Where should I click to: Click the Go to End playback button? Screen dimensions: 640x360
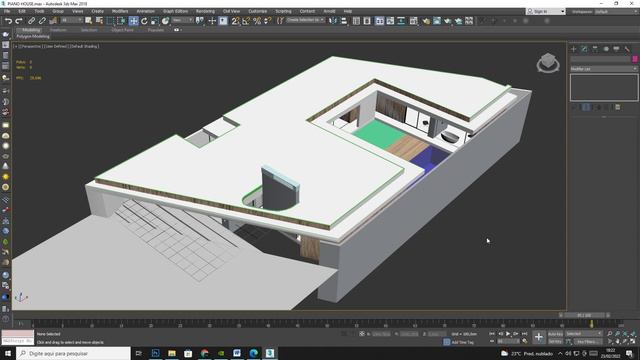pyautogui.click(x=524, y=334)
